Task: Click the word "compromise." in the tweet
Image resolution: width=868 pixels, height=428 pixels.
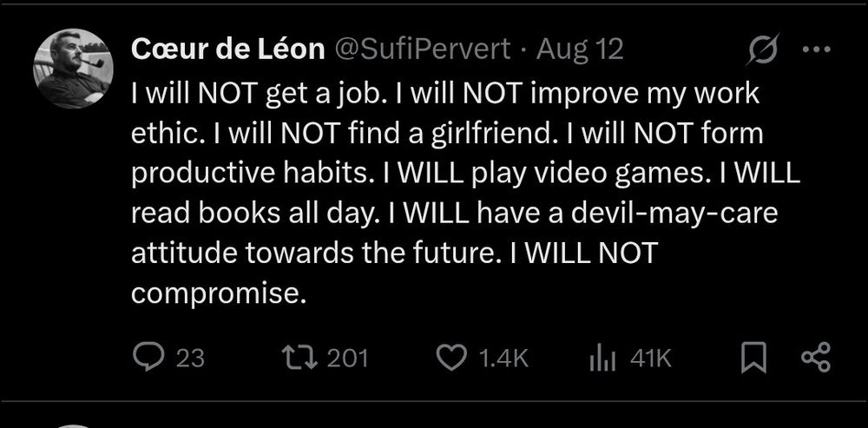Action: [220, 293]
